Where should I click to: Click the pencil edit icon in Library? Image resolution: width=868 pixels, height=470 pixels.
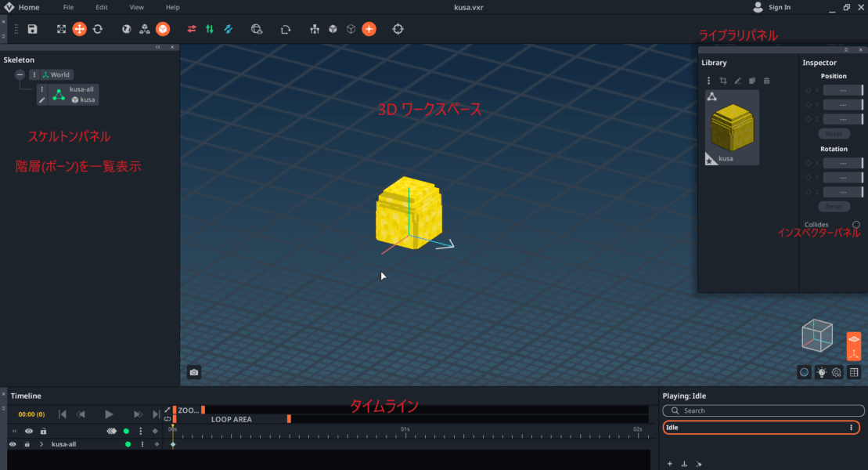click(x=737, y=81)
